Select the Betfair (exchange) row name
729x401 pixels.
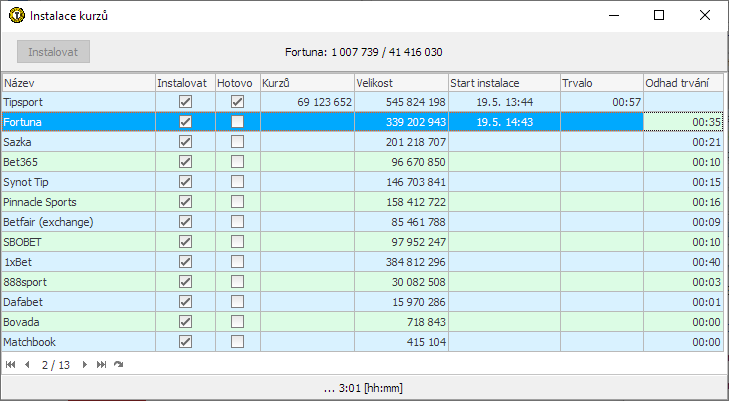[x=48, y=222]
